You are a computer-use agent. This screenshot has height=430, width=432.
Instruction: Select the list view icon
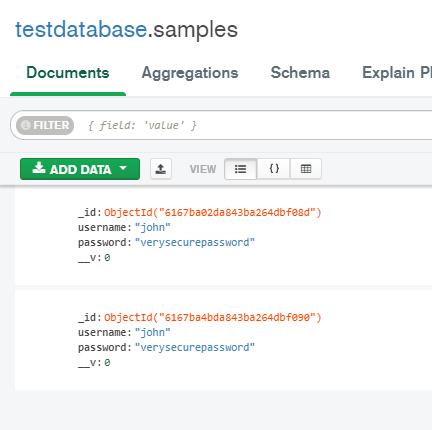point(241,169)
